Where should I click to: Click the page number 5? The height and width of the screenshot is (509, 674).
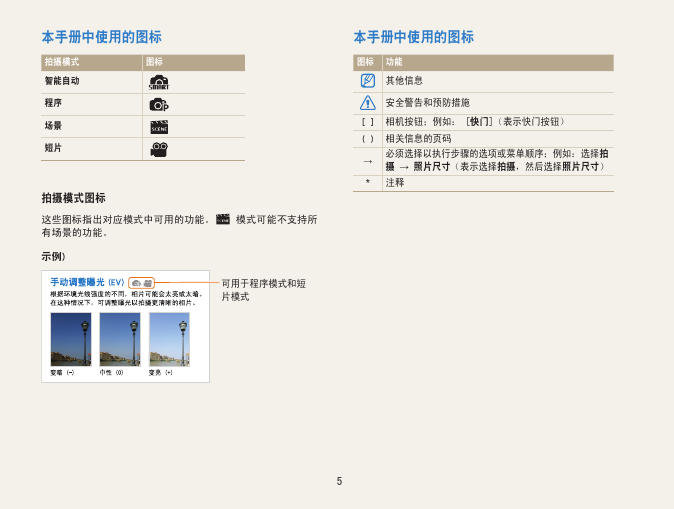[x=339, y=481]
